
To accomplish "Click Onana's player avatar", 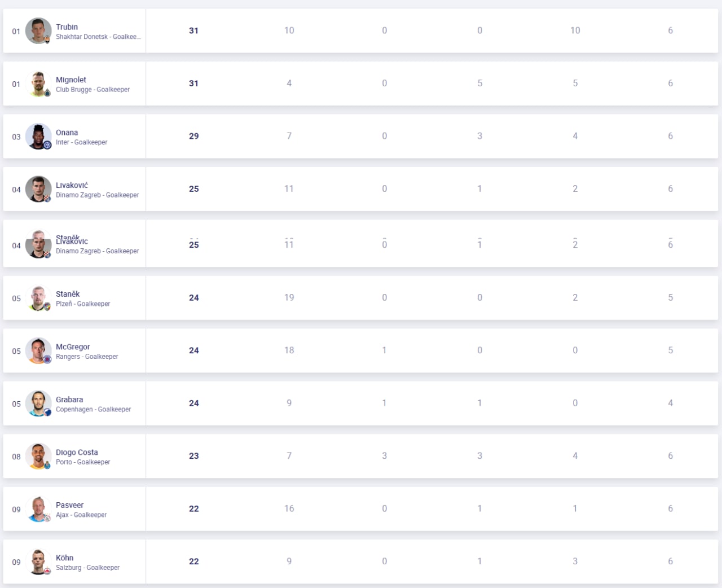I will [x=38, y=136].
